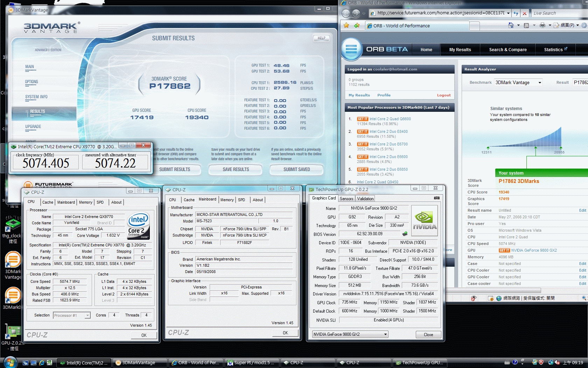Open the Page (網頁) menu dropdown

point(566,25)
